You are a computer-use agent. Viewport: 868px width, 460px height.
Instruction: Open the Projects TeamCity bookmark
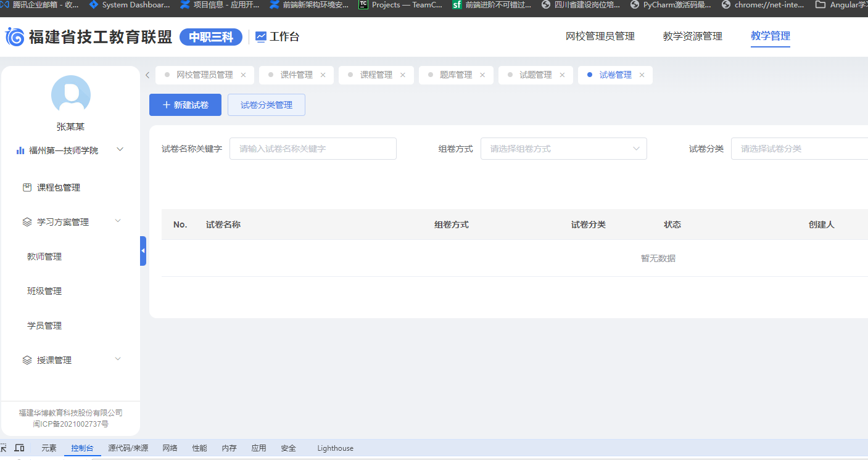click(x=401, y=5)
